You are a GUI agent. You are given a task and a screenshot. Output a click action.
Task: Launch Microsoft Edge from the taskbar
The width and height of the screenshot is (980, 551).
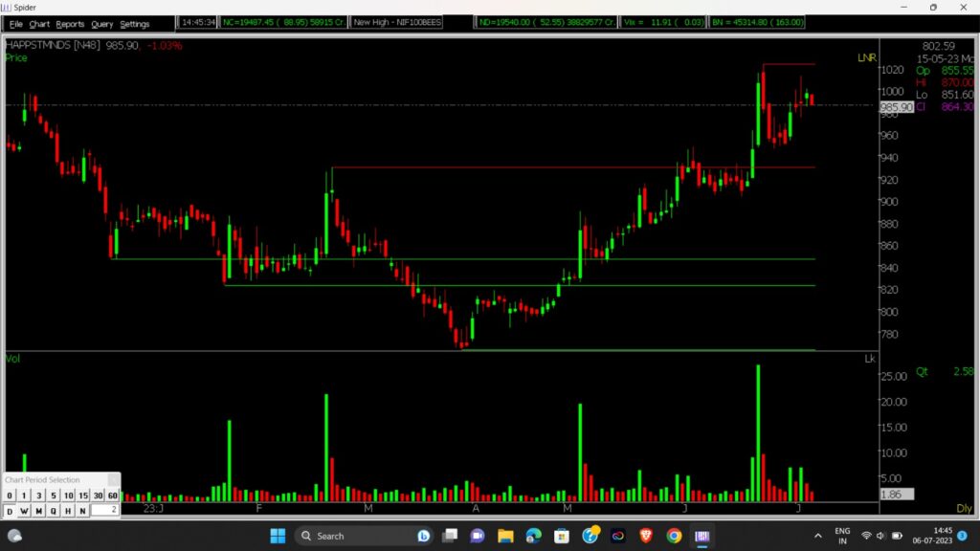[x=533, y=536]
